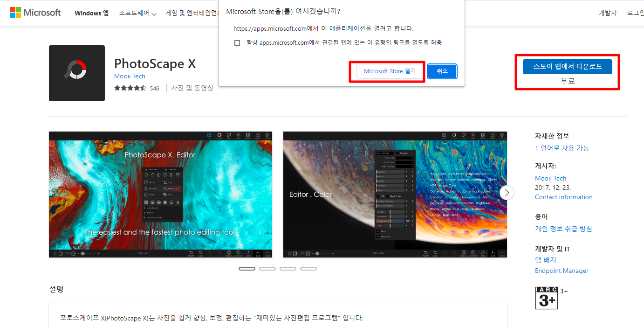
Task: Open Mooii Tech publisher link in sidebar
Action: click(551, 178)
